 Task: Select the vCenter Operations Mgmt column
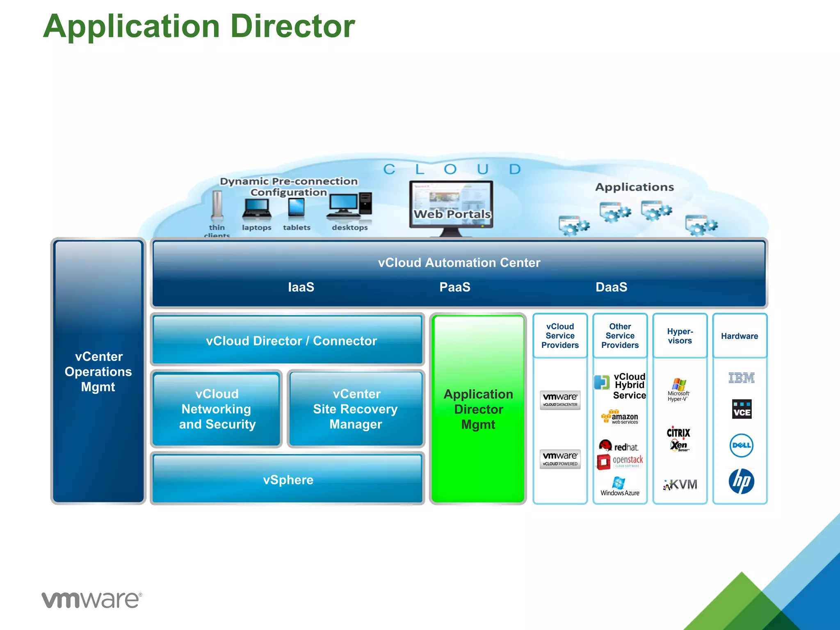pyautogui.click(x=98, y=371)
